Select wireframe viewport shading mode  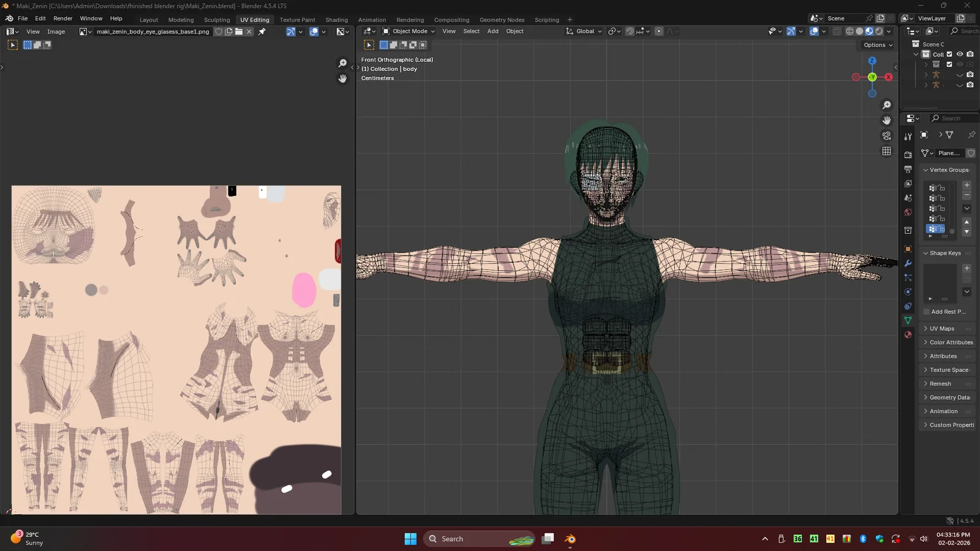[850, 31]
